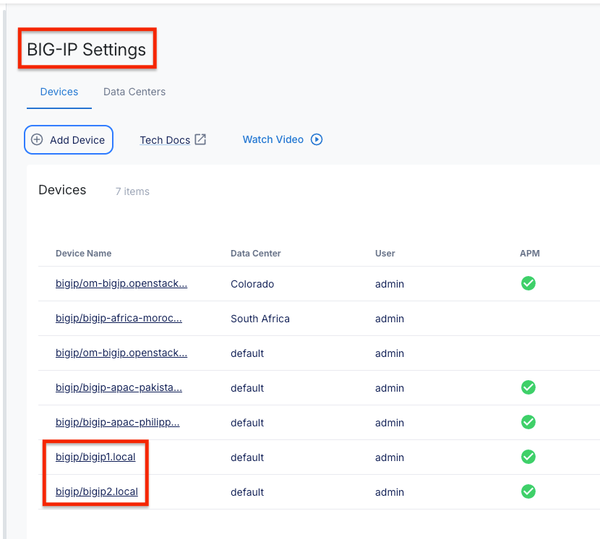
Task: Click the play icon beside Watch Video
Action: [x=317, y=140]
